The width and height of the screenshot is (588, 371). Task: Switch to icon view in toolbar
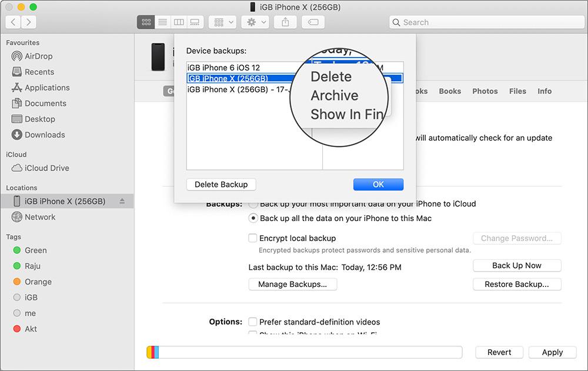[146, 22]
